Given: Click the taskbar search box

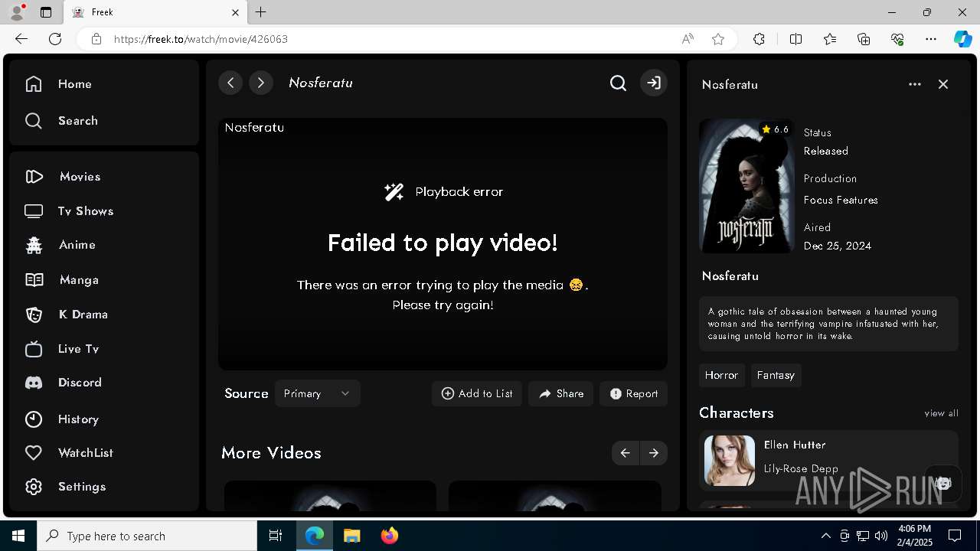Looking at the screenshot, I should (x=147, y=536).
